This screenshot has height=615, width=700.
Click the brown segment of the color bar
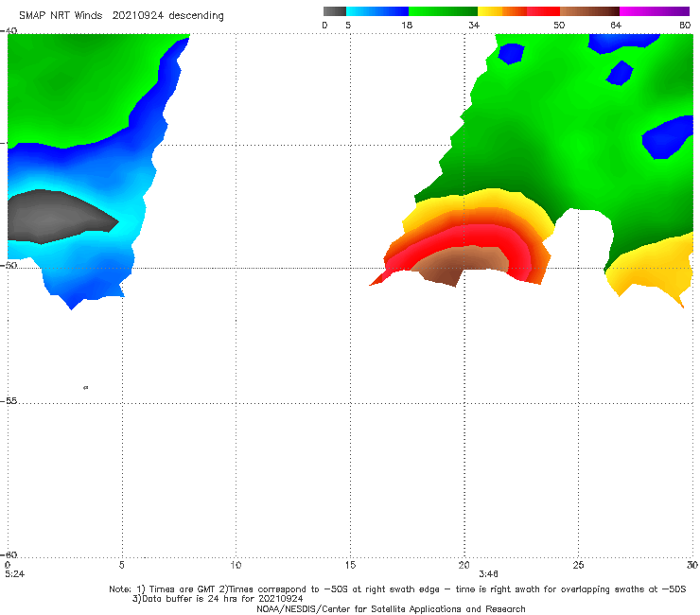(589, 11)
